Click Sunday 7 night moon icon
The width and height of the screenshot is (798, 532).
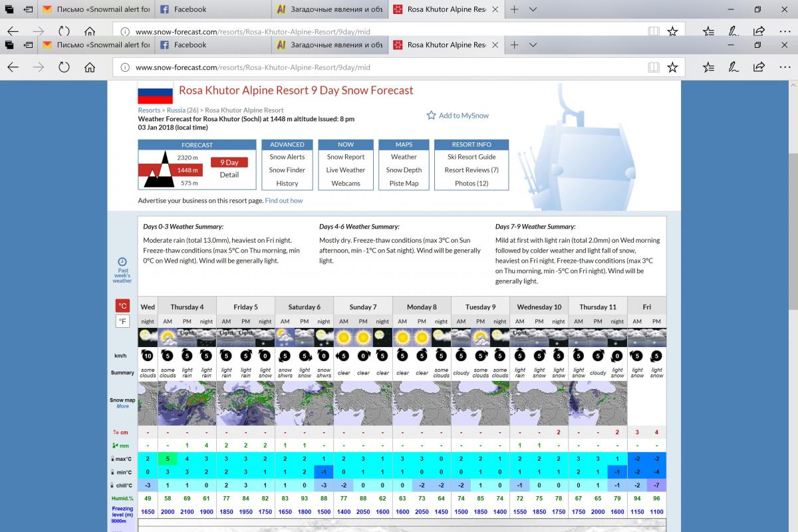(382, 337)
